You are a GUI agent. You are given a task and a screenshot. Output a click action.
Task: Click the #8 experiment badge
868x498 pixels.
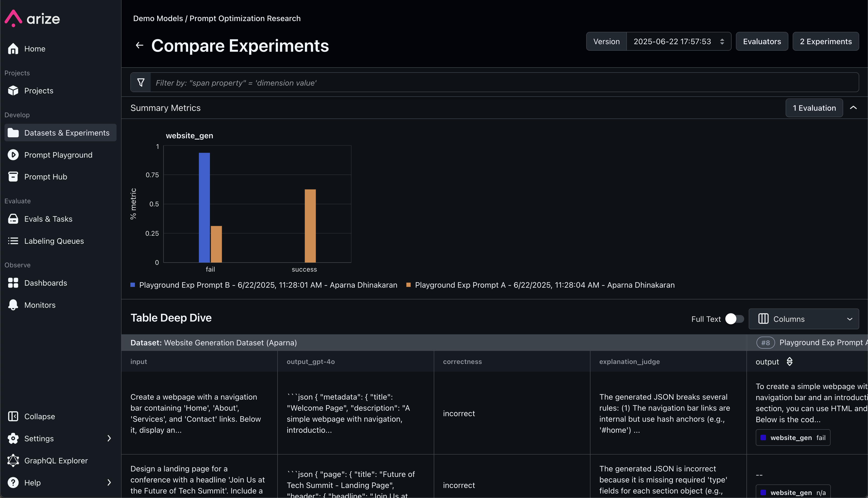(765, 342)
